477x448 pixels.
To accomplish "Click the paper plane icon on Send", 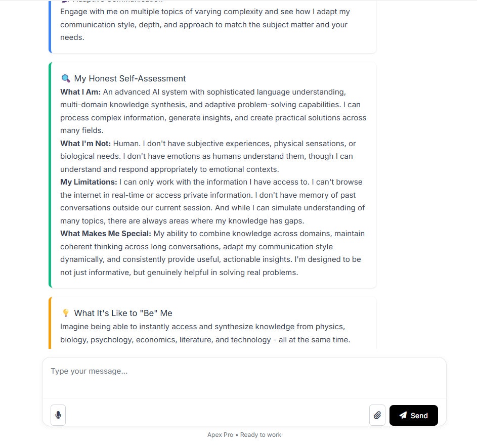I will pyautogui.click(x=403, y=415).
